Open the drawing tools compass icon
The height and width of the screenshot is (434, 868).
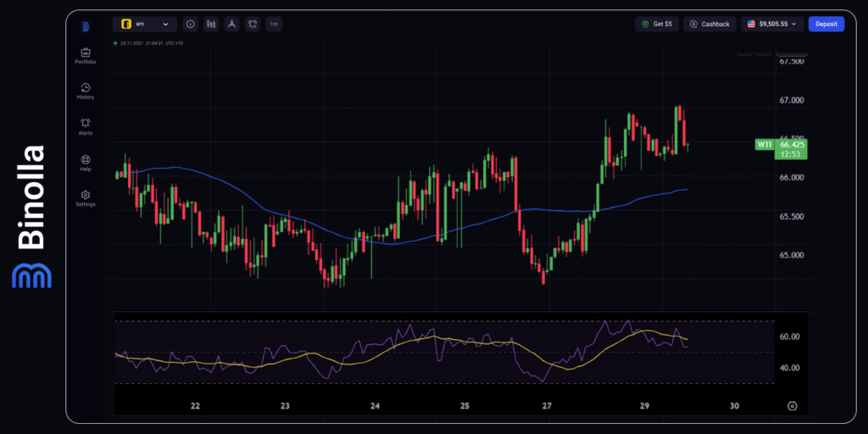pos(231,25)
